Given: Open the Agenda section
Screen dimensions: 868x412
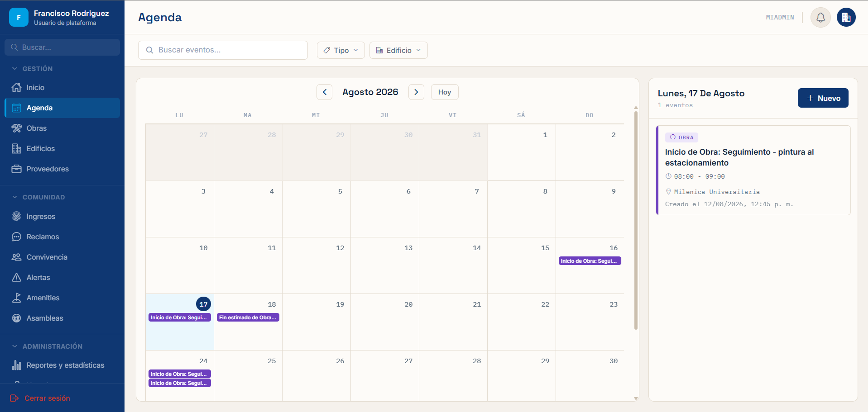Looking at the screenshot, I should coord(62,108).
